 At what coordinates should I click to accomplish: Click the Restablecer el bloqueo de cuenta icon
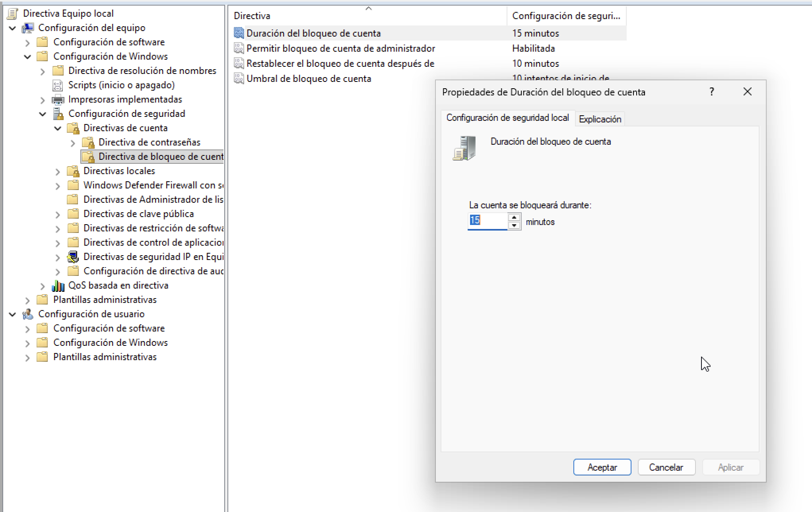(239, 63)
